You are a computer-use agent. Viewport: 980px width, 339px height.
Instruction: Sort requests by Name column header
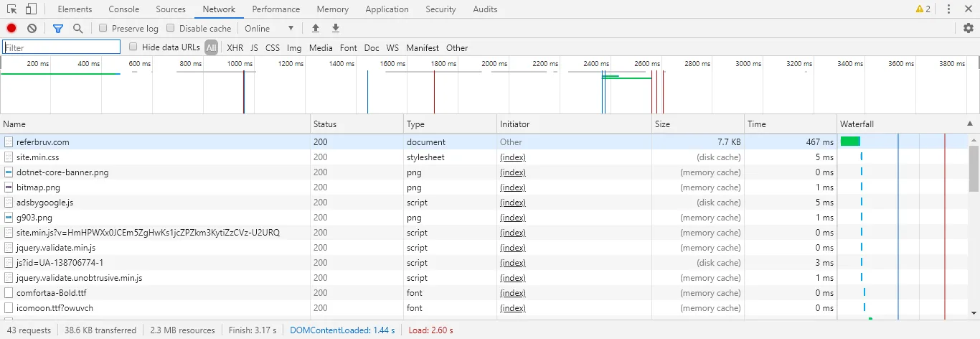155,124
